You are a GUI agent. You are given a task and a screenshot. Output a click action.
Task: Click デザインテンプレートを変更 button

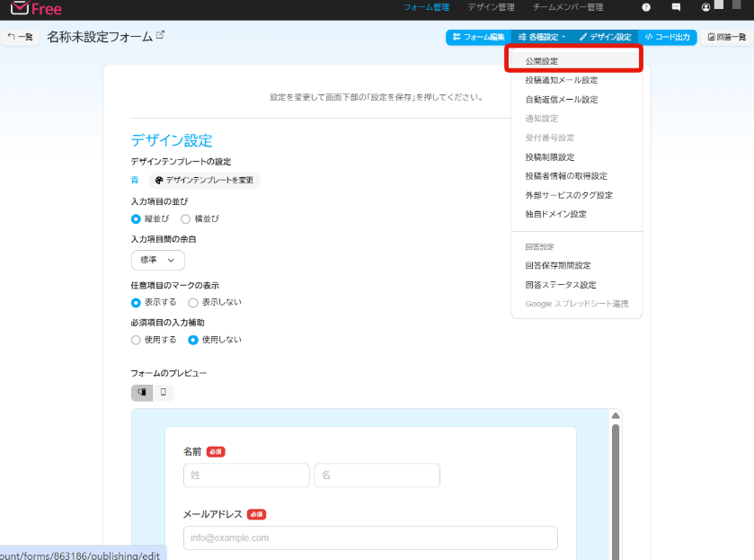[x=204, y=180]
